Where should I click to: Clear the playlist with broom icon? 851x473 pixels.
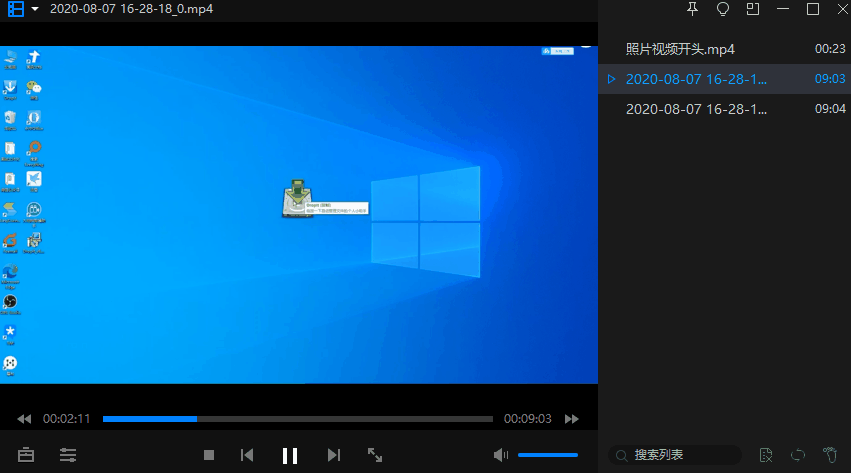830,455
